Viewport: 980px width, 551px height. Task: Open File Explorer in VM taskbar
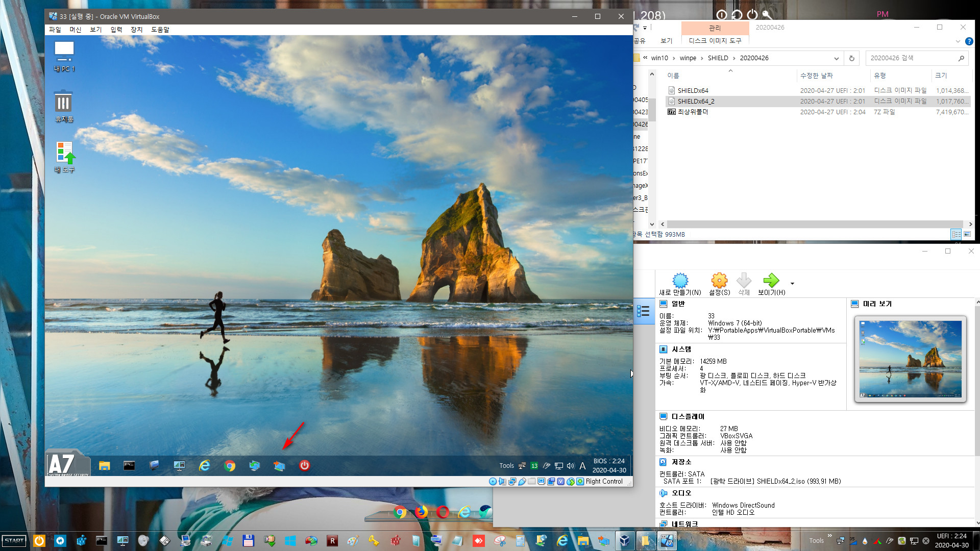coord(105,465)
